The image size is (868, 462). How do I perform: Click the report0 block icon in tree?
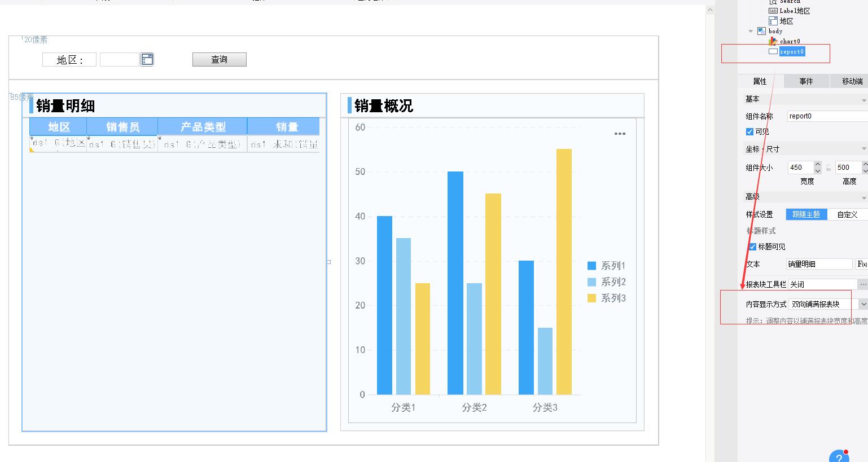tap(773, 51)
